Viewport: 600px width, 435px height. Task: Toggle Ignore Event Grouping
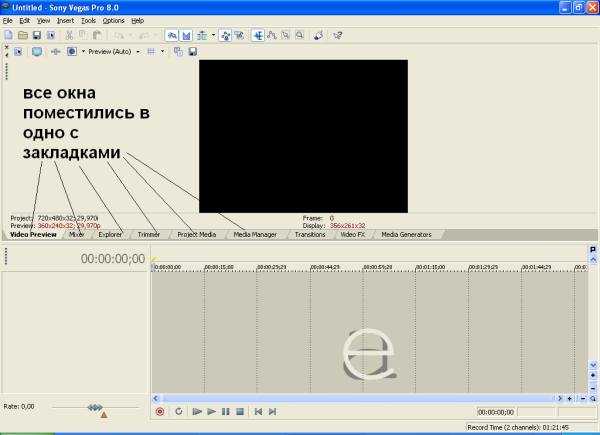coord(240,36)
